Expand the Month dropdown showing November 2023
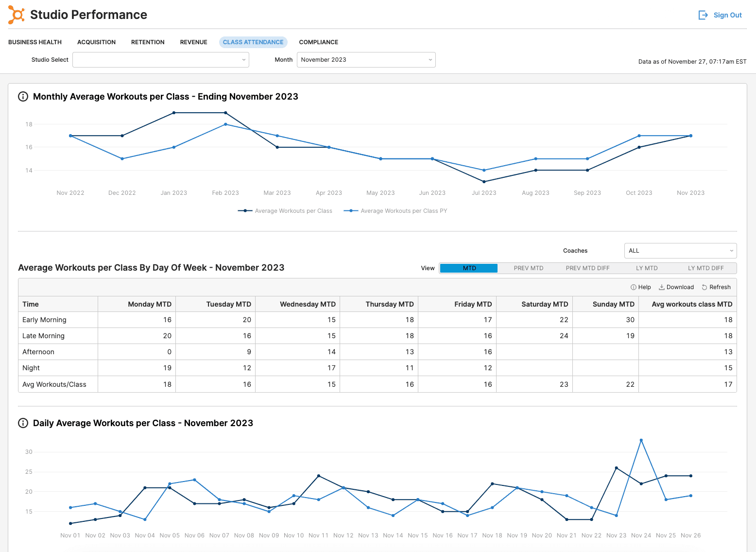The image size is (756, 552). 366,60
